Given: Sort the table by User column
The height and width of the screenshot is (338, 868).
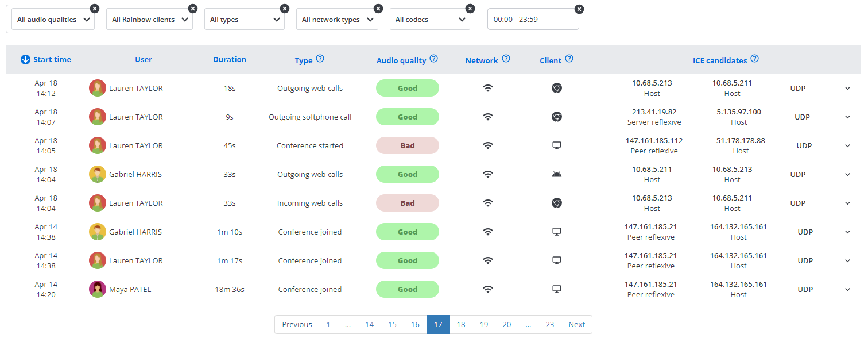Looking at the screenshot, I should click(144, 59).
